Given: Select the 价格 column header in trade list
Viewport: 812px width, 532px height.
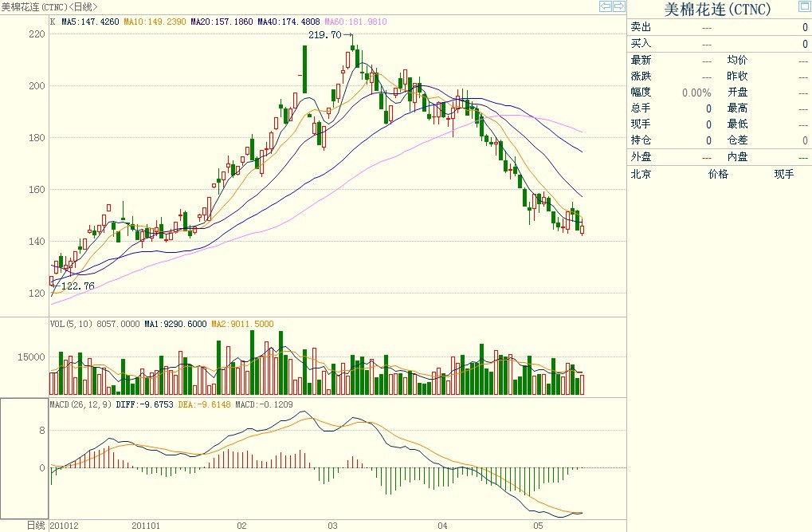Looking at the screenshot, I should (718, 174).
